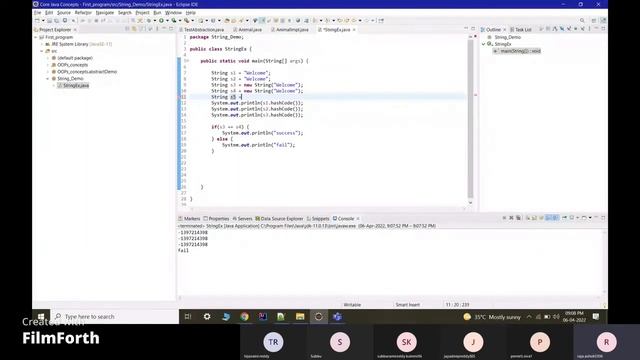Click the New file toolbar icon
The width and height of the screenshot is (640, 360).
point(37,20)
